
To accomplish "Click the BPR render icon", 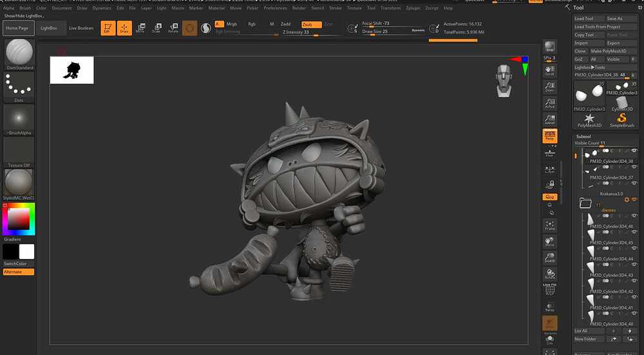I will coord(549,48).
